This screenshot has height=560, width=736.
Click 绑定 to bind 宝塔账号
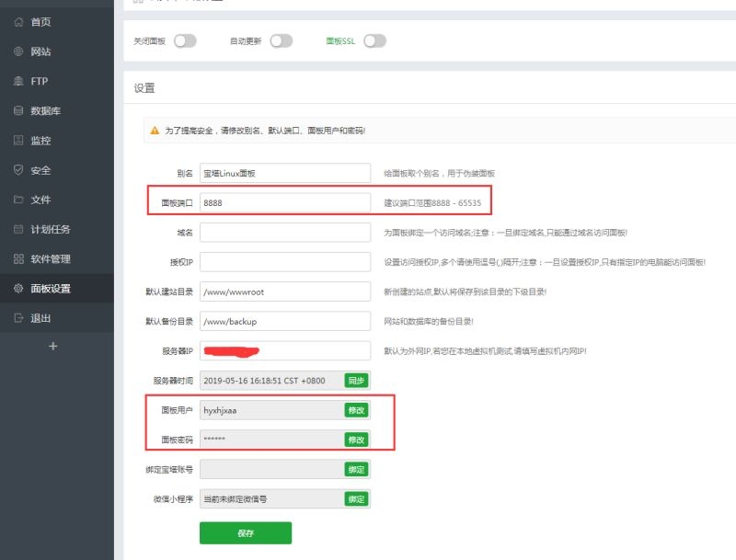pyautogui.click(x=357, y=469)
